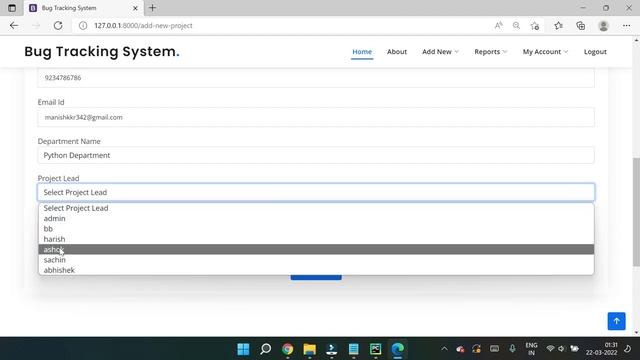Open the About page
Viewport: 640px width, 360px height.
click(397, 52)
